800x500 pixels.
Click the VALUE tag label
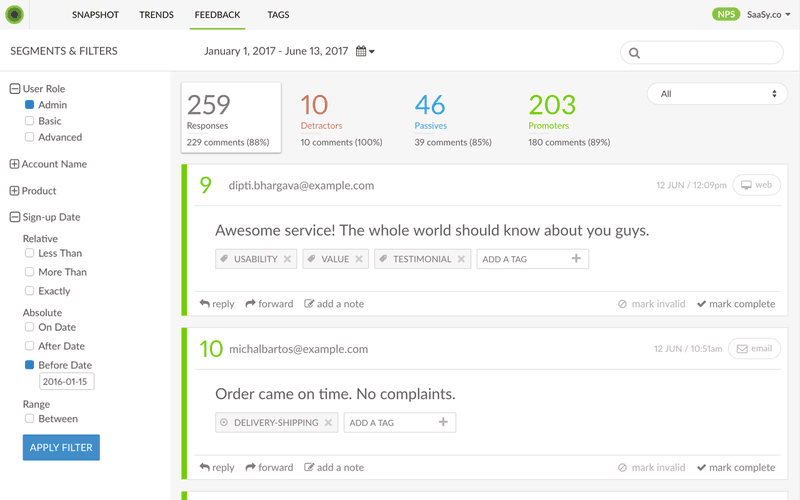coord(335,259)
